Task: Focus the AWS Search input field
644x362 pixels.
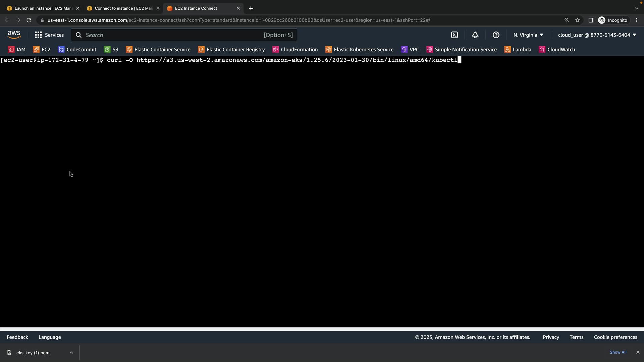Action: click(x=171, y=35)
